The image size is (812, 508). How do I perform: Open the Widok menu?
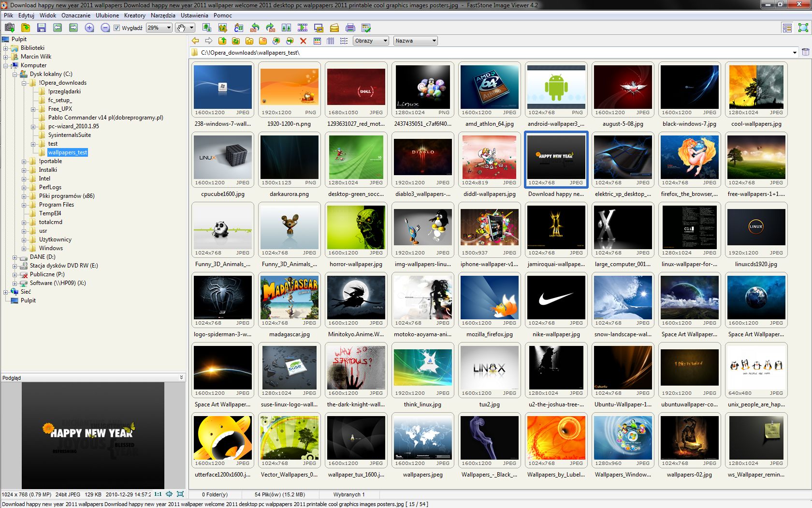coord(48,15)
